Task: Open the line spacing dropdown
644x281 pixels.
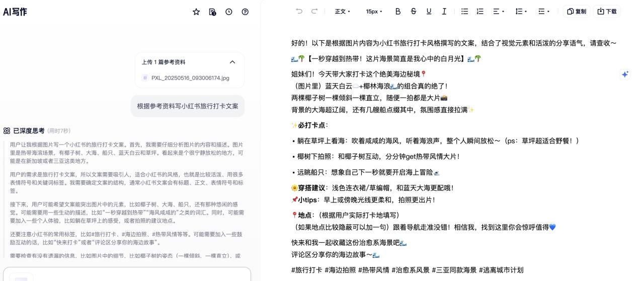Action: (x=521, y=11)
